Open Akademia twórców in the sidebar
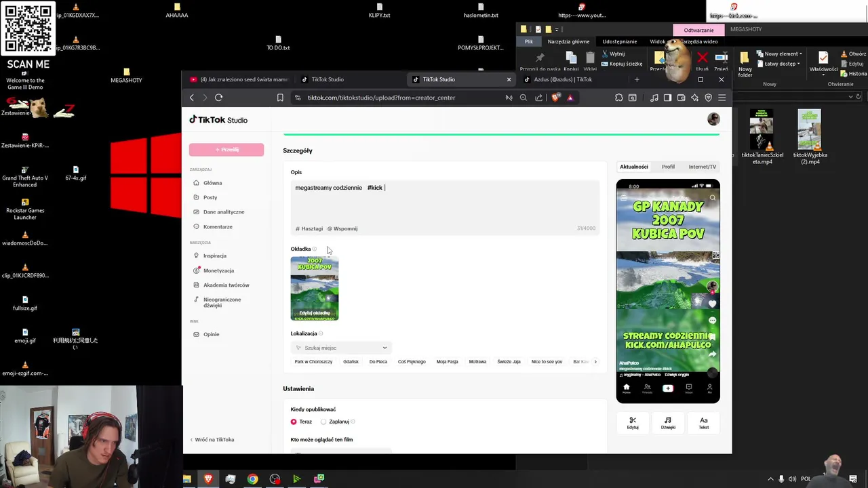The width and height of the screenshot is (868, 488). pos(226,285)
